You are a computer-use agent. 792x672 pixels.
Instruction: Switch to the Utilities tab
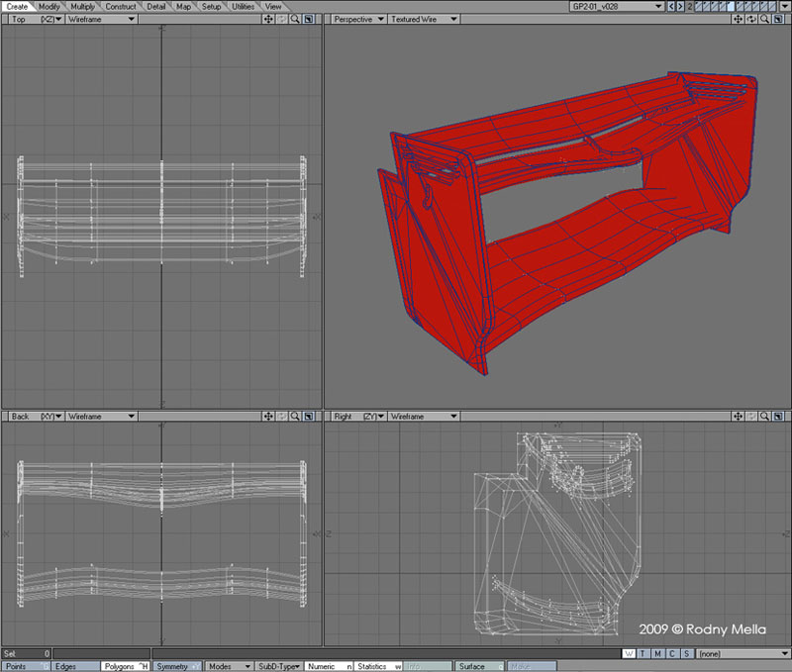[243, 6]
